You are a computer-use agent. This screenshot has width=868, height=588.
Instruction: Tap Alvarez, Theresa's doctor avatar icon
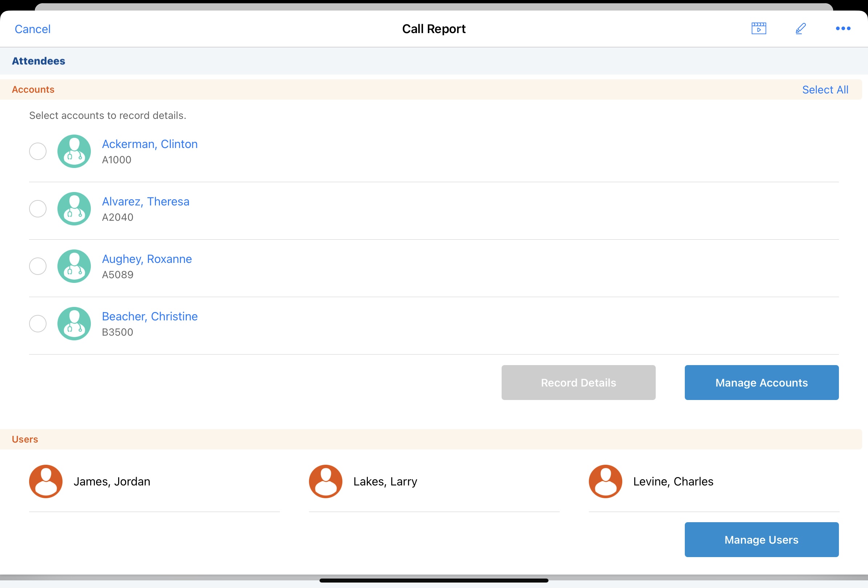click(74, 209)
